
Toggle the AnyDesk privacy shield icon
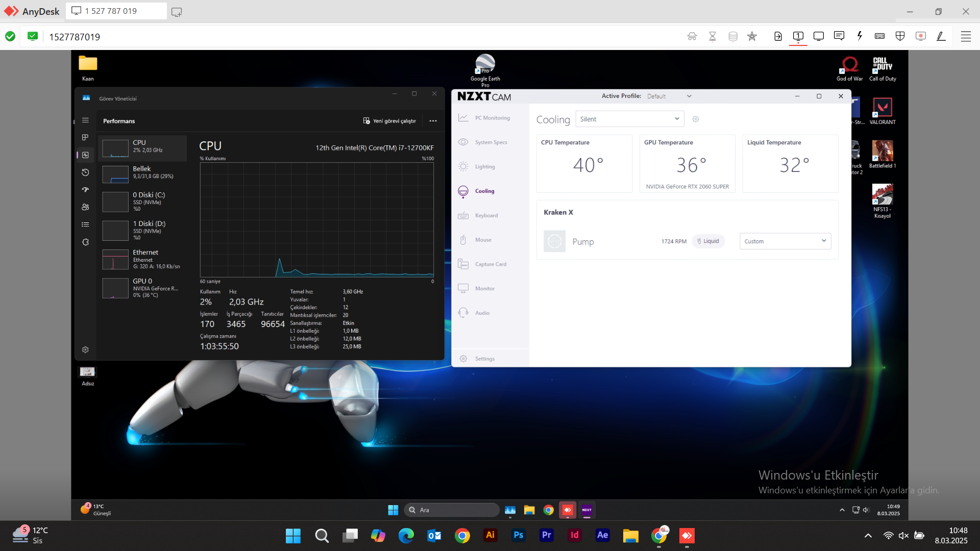900,36
